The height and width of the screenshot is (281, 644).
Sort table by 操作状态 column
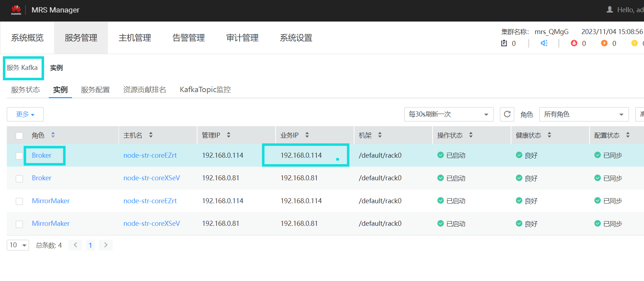[471, 135]
